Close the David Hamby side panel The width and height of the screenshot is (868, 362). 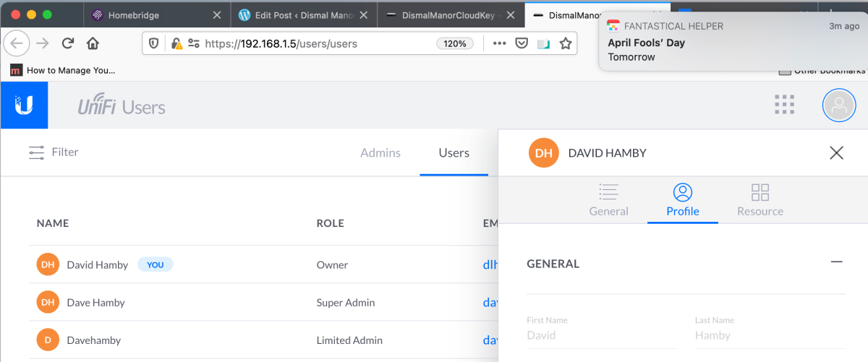(x=836, y=152)
